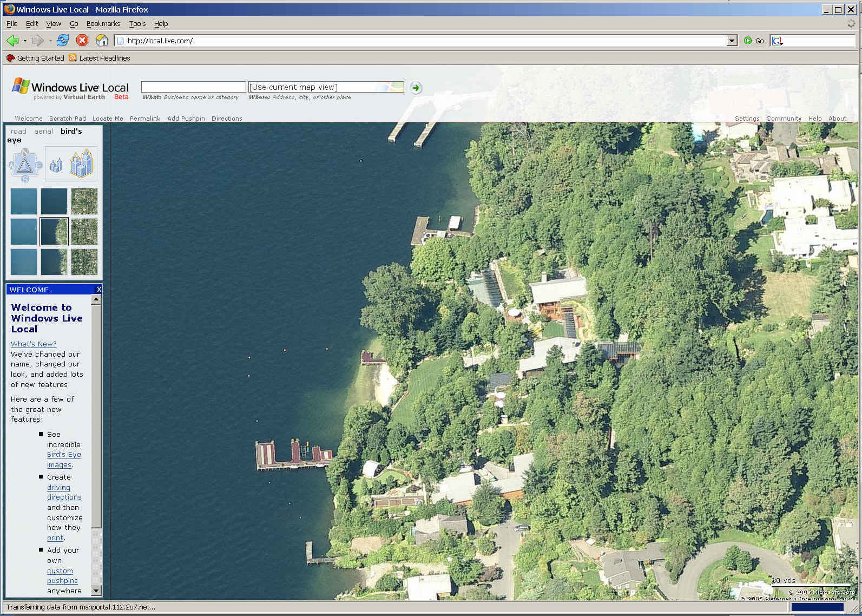Select bird's eye view mode
The image size is (862, 616).
pos(71,132)
